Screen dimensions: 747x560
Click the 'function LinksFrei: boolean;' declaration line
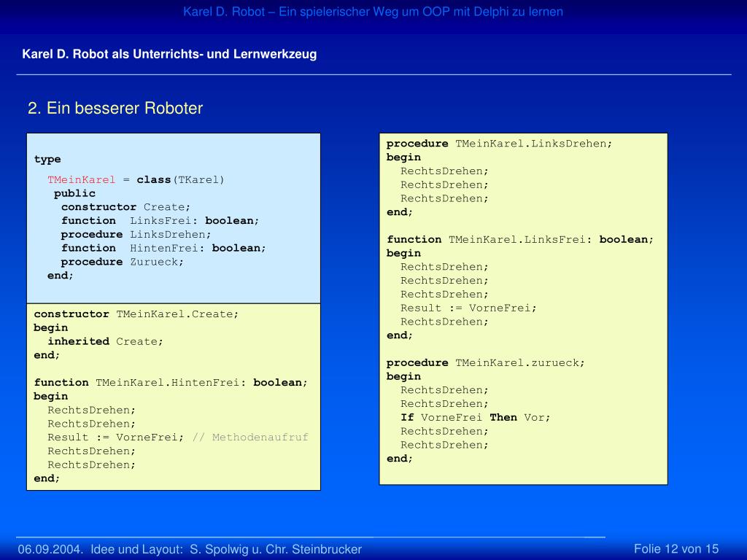tap(160, 221)
